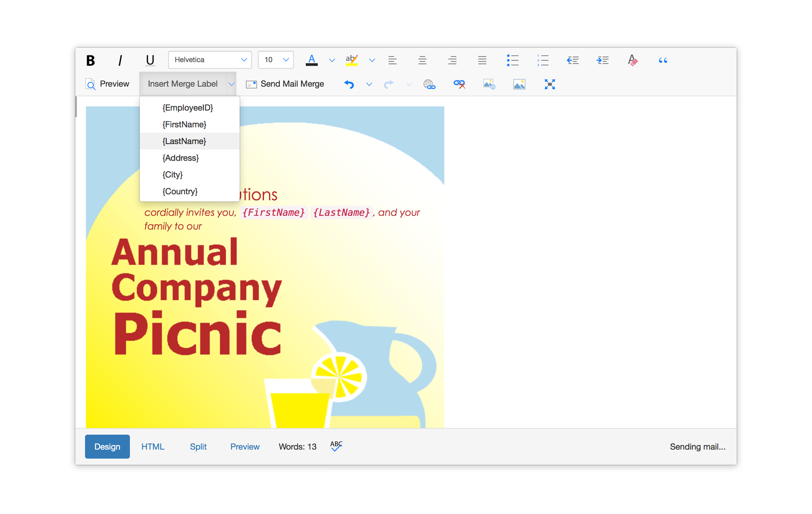Toggle full screen mode icon
This screenshot has height=514, width=812.
pyautogui.click(x=549, y=84)
